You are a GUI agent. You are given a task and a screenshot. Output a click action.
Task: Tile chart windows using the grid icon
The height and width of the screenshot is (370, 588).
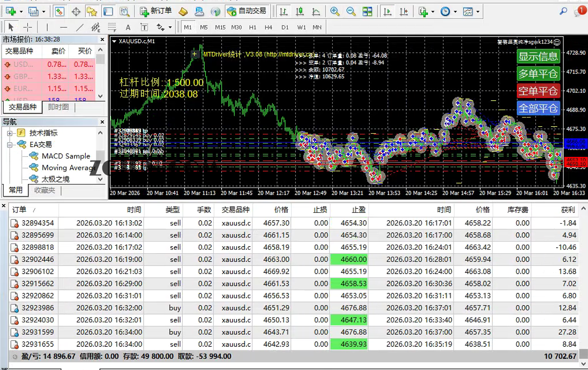(x=367, y=12)
